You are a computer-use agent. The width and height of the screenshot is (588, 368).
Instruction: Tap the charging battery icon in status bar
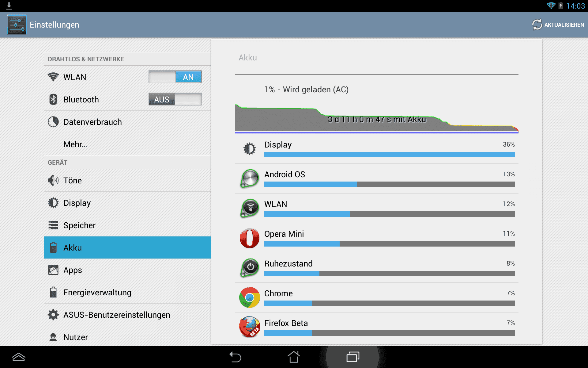click(561, 6)
